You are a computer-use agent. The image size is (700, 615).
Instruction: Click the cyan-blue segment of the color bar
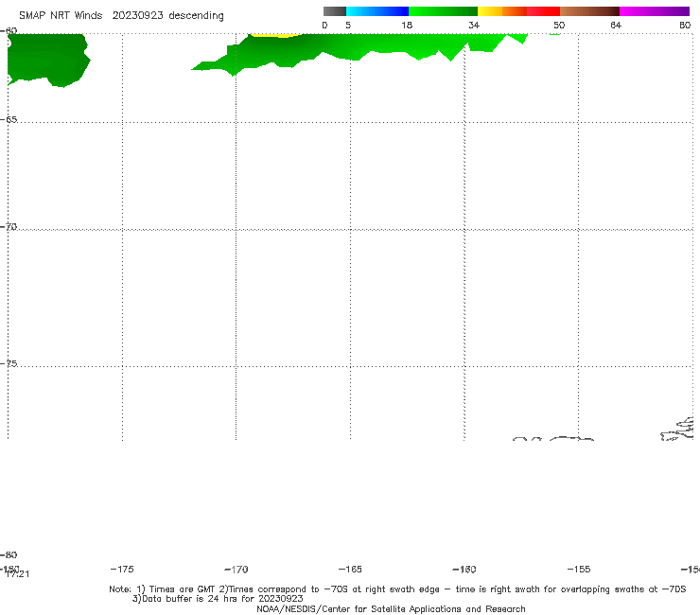click(x=377, y=11)
